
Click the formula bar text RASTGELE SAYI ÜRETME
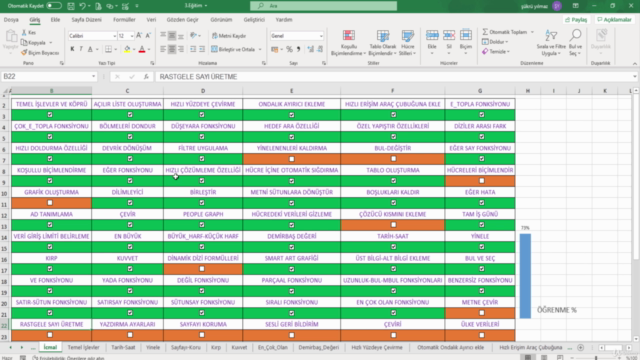198,77
